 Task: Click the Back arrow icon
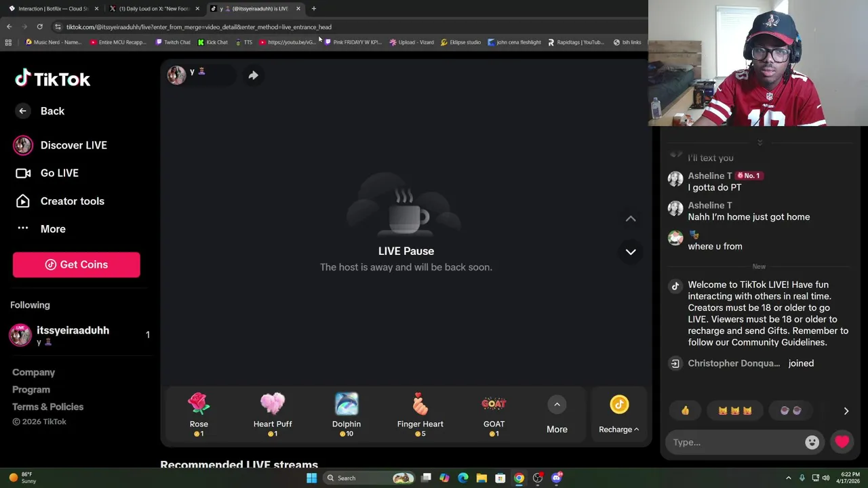tap(22, 111)
